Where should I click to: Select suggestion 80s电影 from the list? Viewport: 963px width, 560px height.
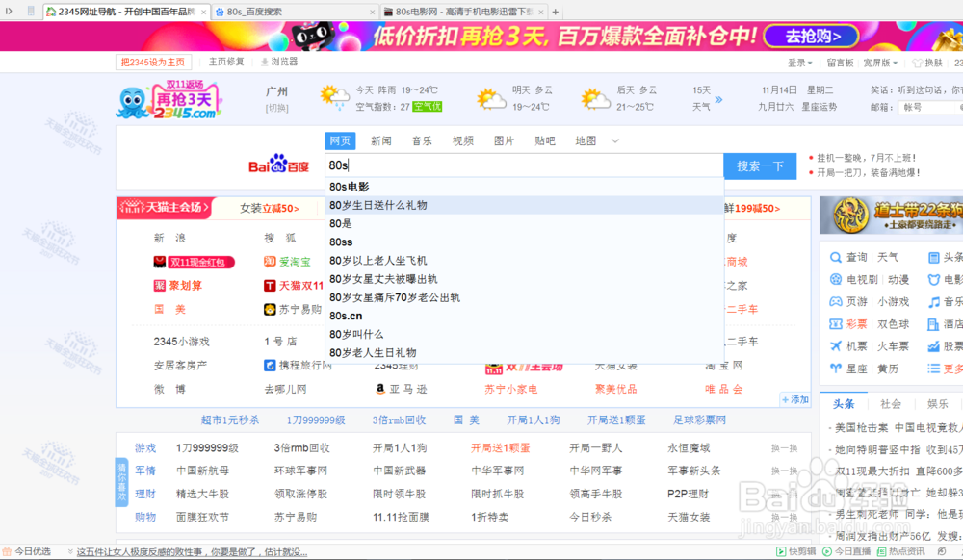(351, 186)
